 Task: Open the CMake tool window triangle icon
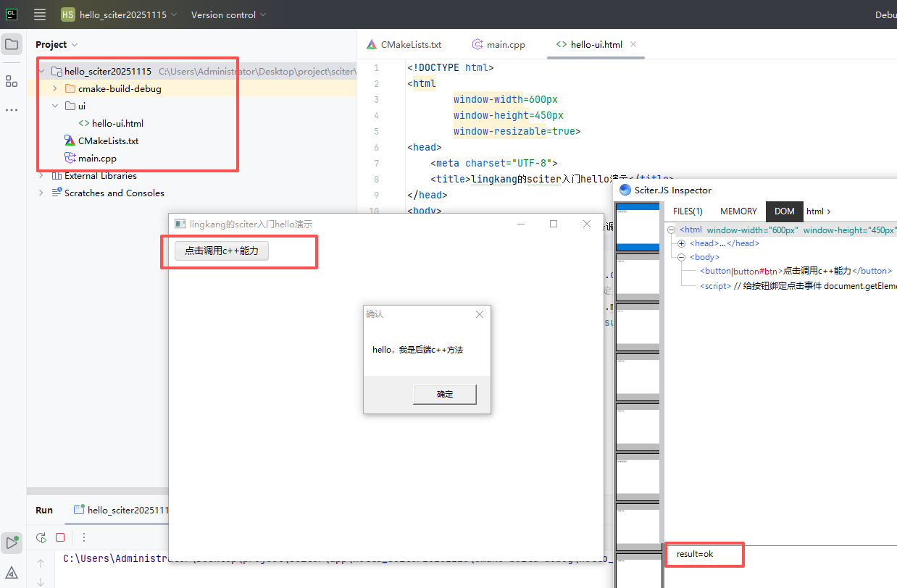pyautogui.click(x=12, y=574)
